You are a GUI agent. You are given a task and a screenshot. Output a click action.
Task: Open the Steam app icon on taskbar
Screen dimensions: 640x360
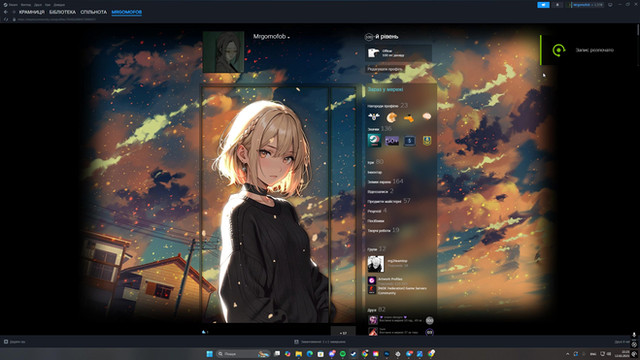pos(353,354)
